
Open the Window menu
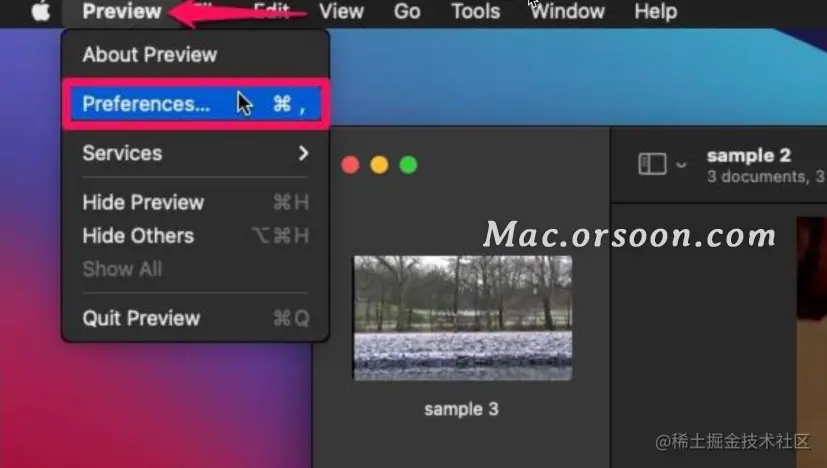coord(568,11)
